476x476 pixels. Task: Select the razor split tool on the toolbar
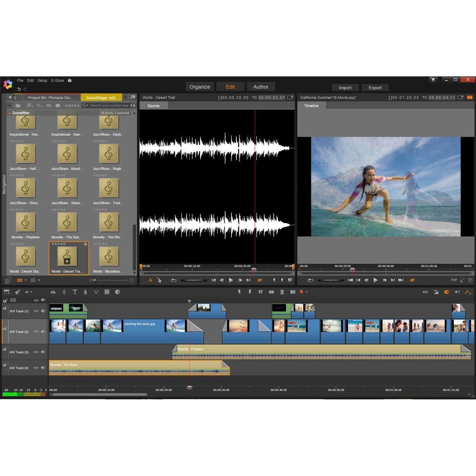pos(261,292)
